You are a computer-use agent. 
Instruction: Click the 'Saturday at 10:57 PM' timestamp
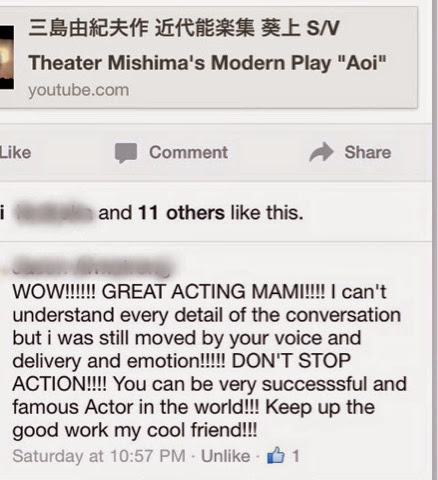pyautogui.click(x=99, y=456)
